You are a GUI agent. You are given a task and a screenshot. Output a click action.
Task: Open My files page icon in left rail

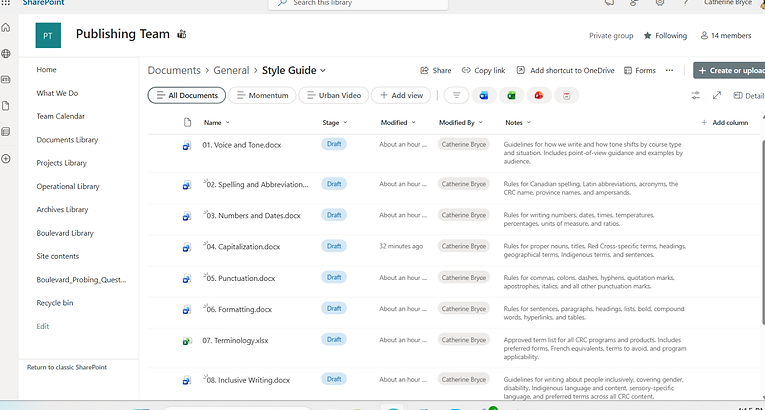6,106
